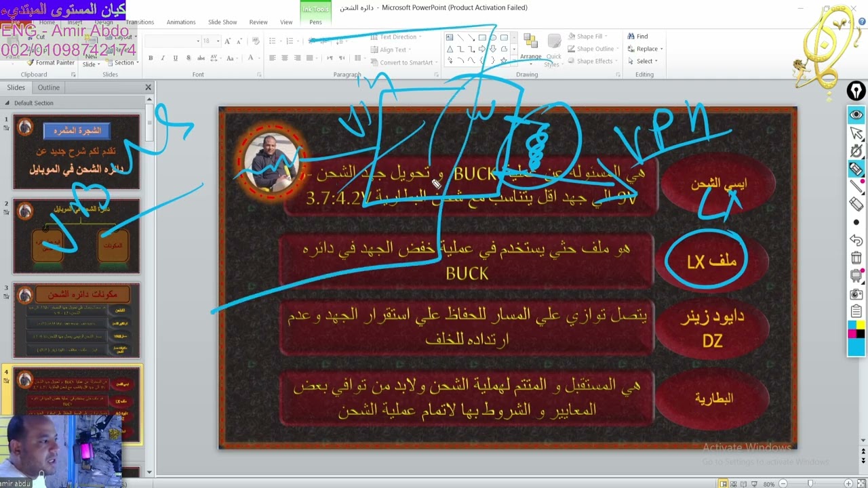The width and height of the screenshot is (868, 488).
Task: Decrease font size with Shrink Font
Action: pos(239,41)
